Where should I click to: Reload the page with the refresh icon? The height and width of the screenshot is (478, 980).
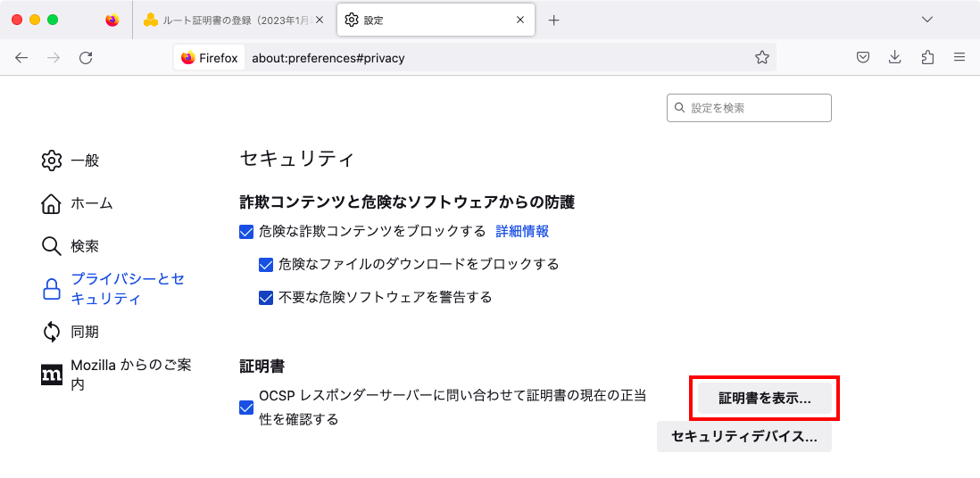click(87, 58)
